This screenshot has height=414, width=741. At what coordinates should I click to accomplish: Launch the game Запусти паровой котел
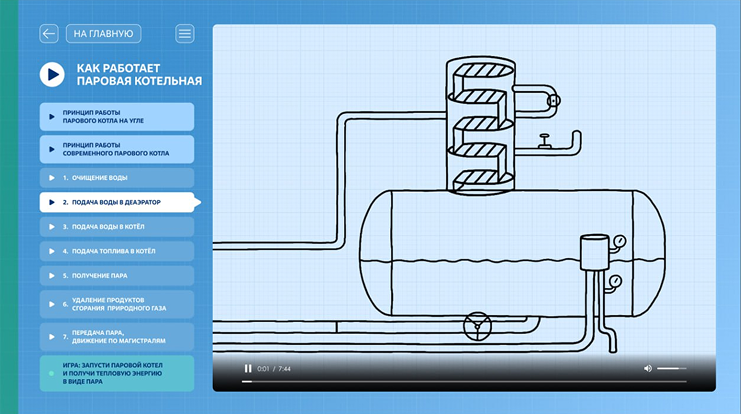(117, 373)
